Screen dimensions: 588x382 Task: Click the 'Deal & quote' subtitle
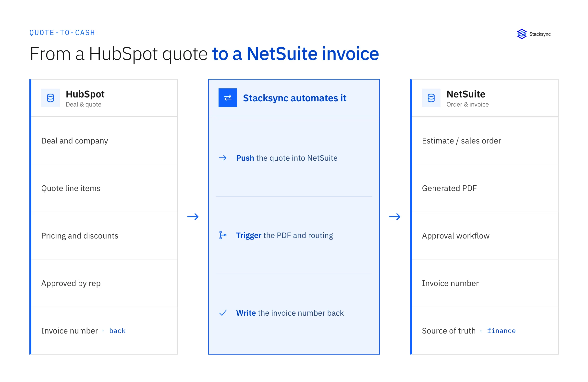pyautogui.click(x=84, y=105)
